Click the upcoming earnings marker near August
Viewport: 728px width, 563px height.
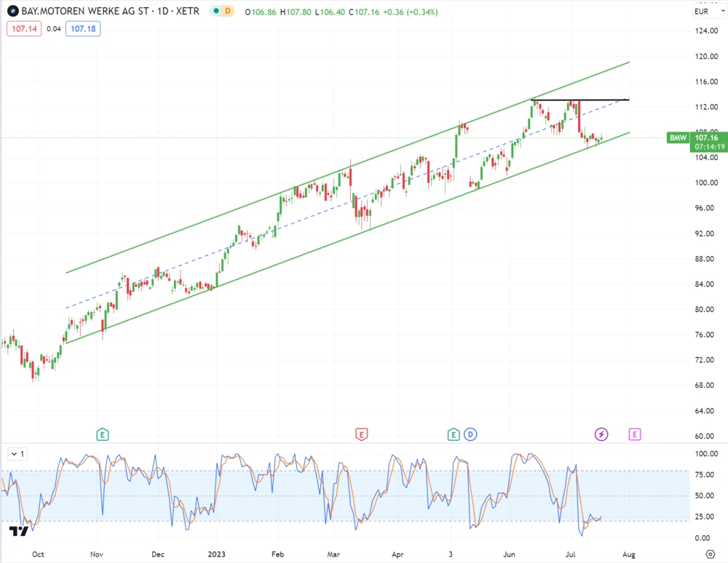point(635,434)
